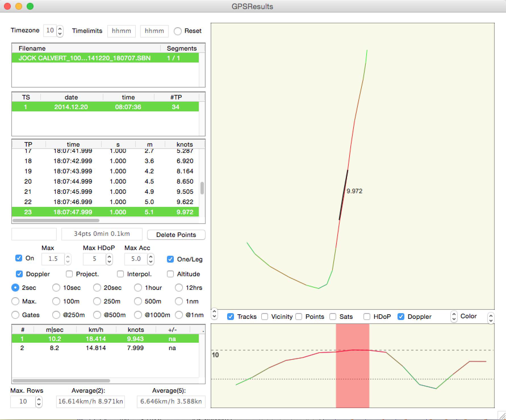This screenshot has width=506, height=420.
Task: Click the Max HDoP stepper control
Action: click(x=109, y=259)
